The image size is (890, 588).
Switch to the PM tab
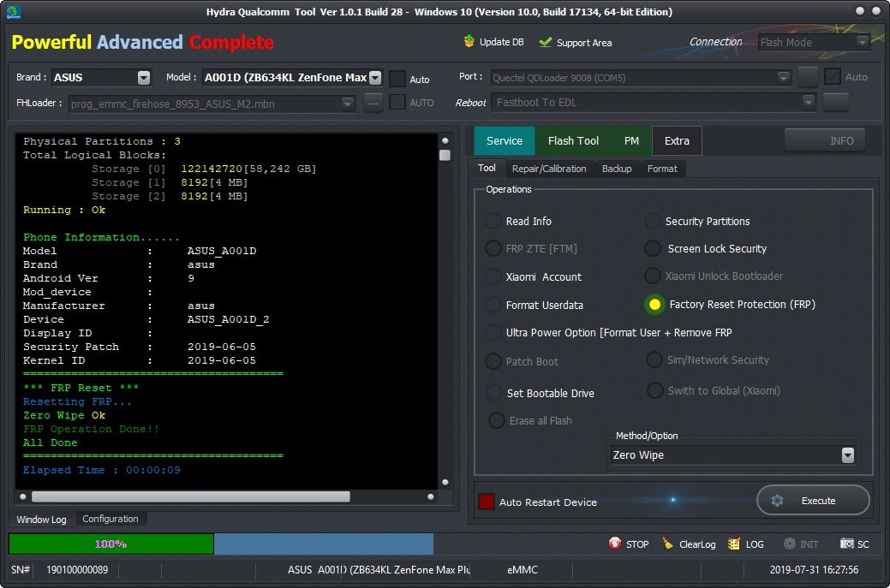[631, 140]
